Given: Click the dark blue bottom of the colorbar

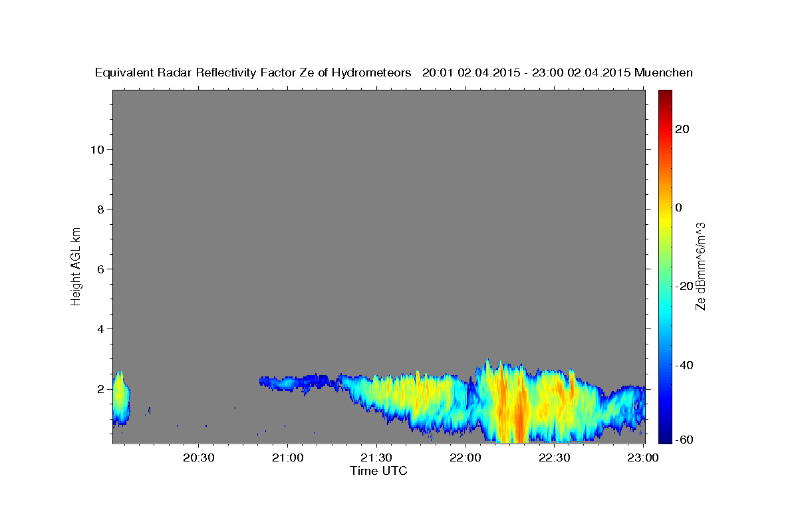Looking at the screenshot, I should (x=665, y=436).
